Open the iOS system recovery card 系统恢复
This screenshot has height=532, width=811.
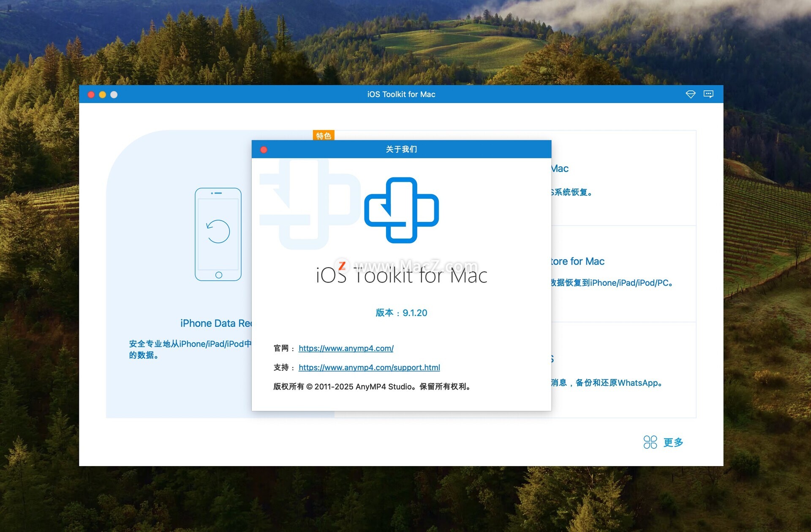tap(623, 178)
